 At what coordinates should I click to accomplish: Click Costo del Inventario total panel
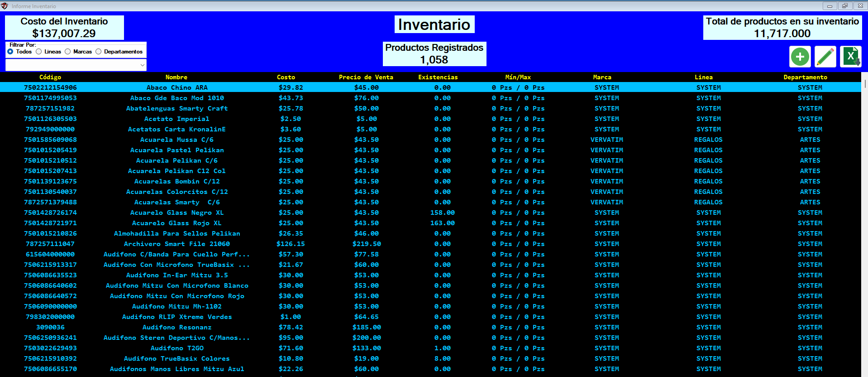click(64, 28)
